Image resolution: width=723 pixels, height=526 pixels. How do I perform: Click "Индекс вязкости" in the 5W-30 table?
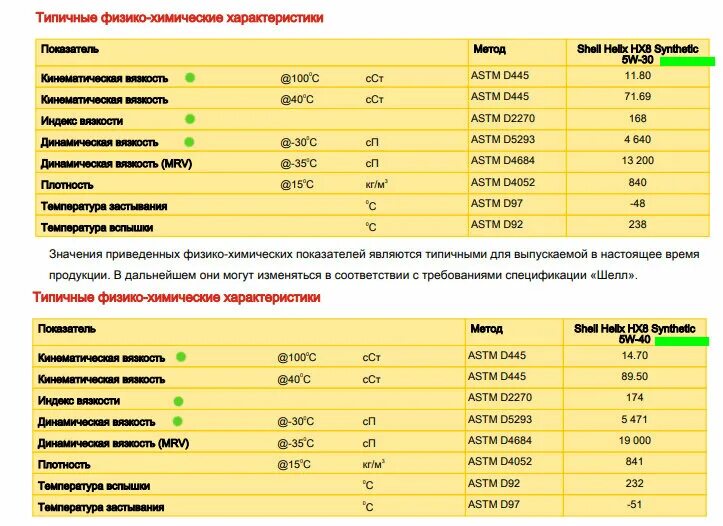(82, 121)
